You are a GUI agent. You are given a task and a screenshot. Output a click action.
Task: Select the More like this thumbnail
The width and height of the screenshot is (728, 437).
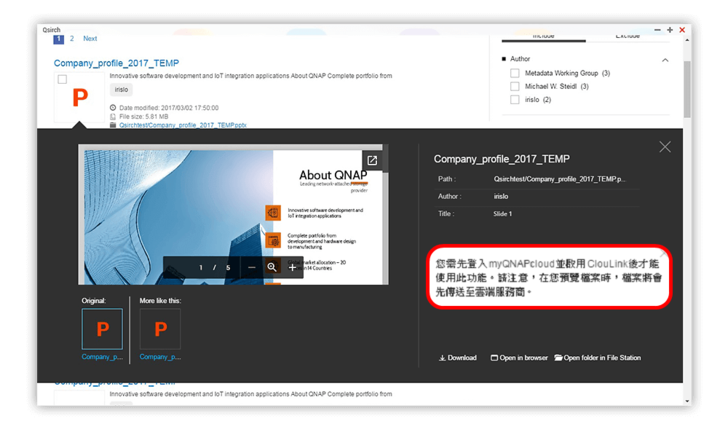tap(160, 329)
